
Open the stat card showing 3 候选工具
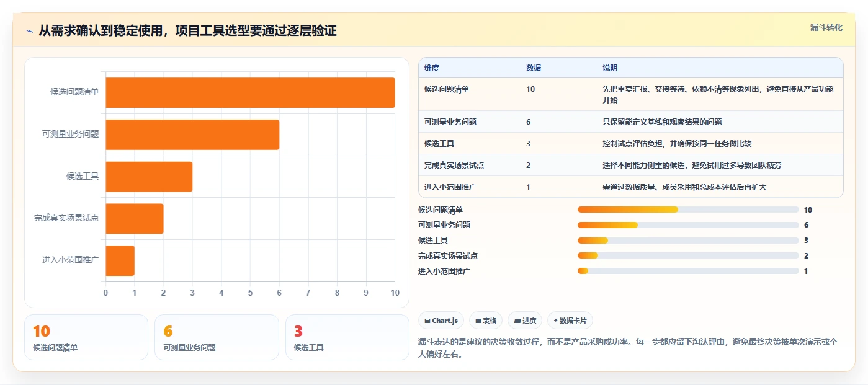tap(347, 337)
